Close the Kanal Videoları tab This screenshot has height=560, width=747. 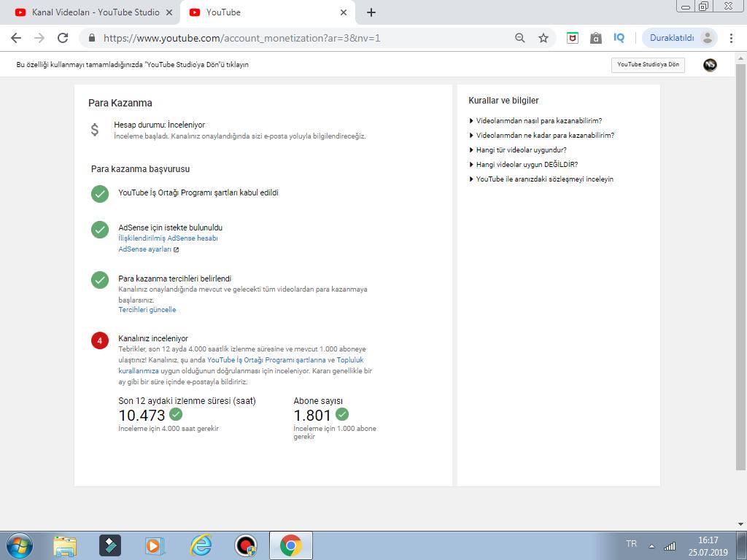point(169,13)
